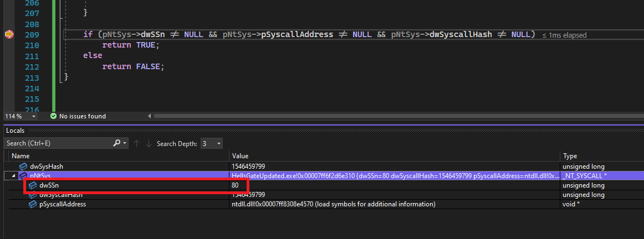Screen dimensions: 644x239
Task: Go to next search result arrow
Action: pos(149,143)
